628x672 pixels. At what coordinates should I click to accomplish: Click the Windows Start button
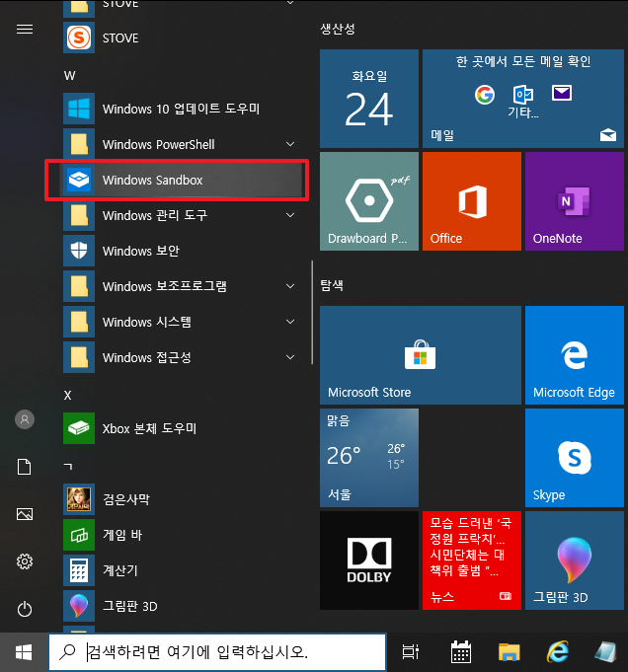pyautogui.click(x=24, y=652)
